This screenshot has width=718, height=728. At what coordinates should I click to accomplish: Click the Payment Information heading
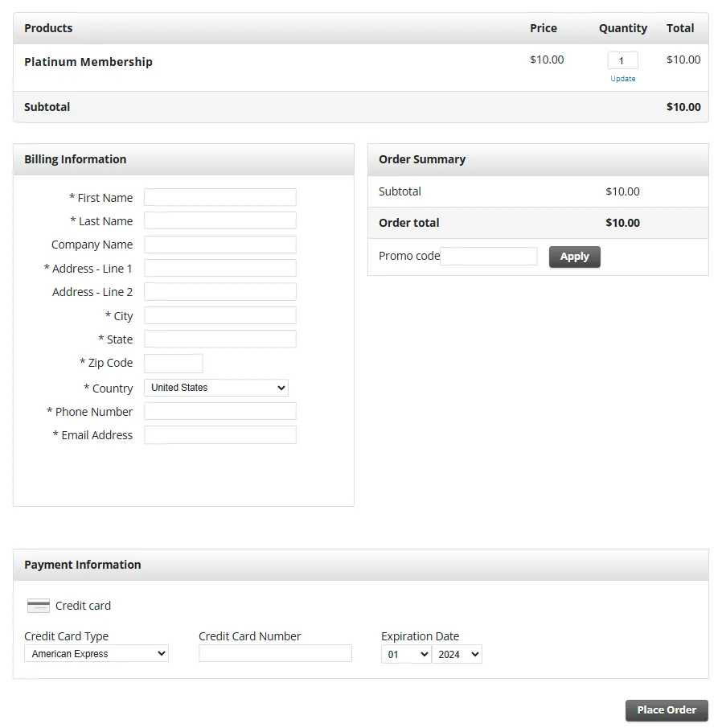click(83, 565)
